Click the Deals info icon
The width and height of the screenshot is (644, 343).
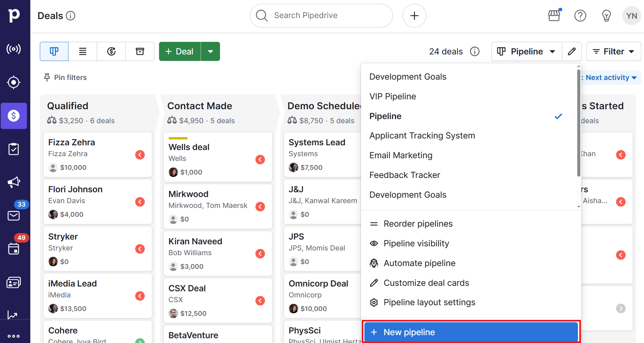(x=70, y=16)
